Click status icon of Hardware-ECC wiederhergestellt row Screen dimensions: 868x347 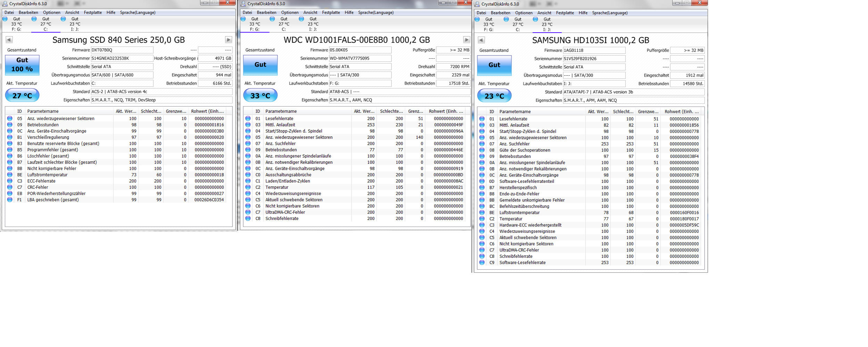tap(482, 225)
